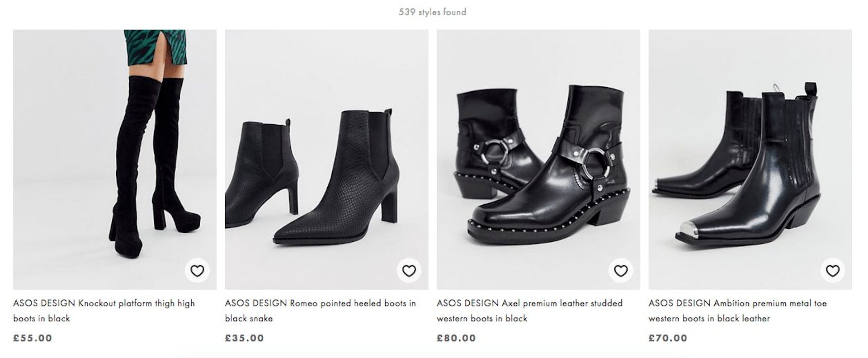The width and height of the screenshot is (868, 358).
Task: Click the heart icon on the thigh high boots
Action: pos(196,271)
